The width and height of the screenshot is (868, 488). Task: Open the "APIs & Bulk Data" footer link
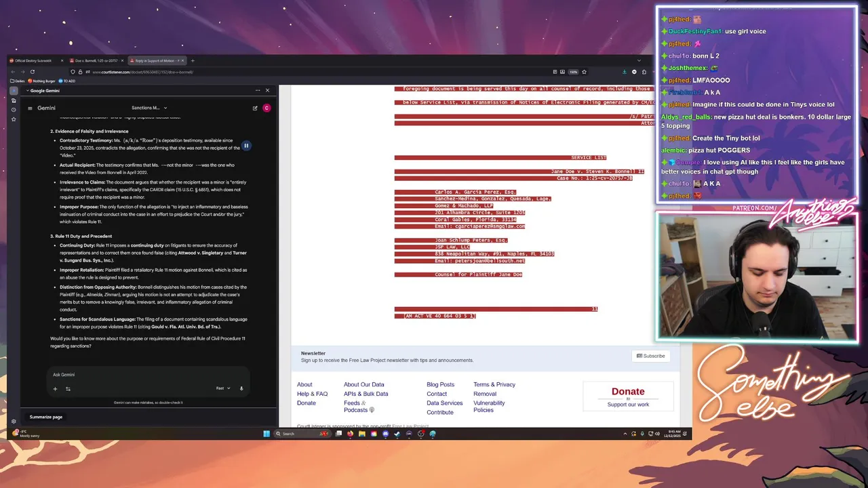coord(366,394)
